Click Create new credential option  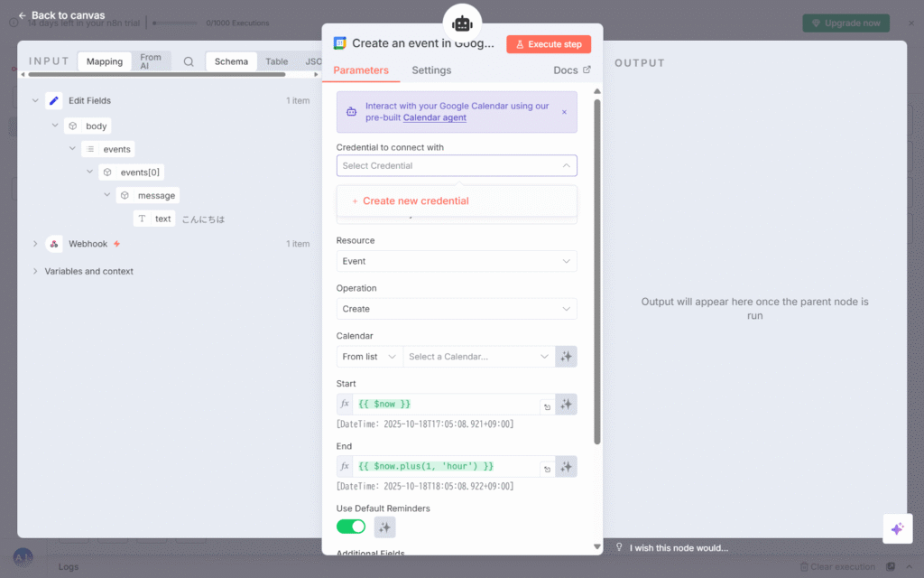coord(415,201)
